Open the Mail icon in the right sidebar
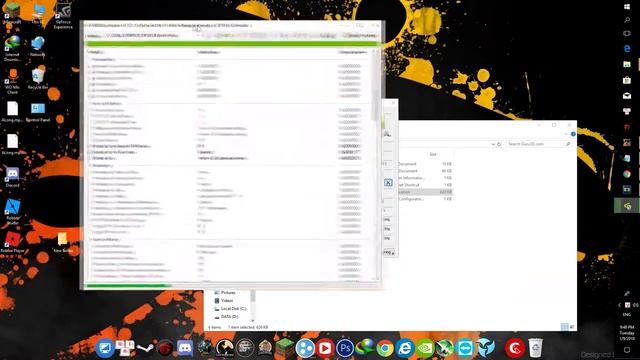 627,96
